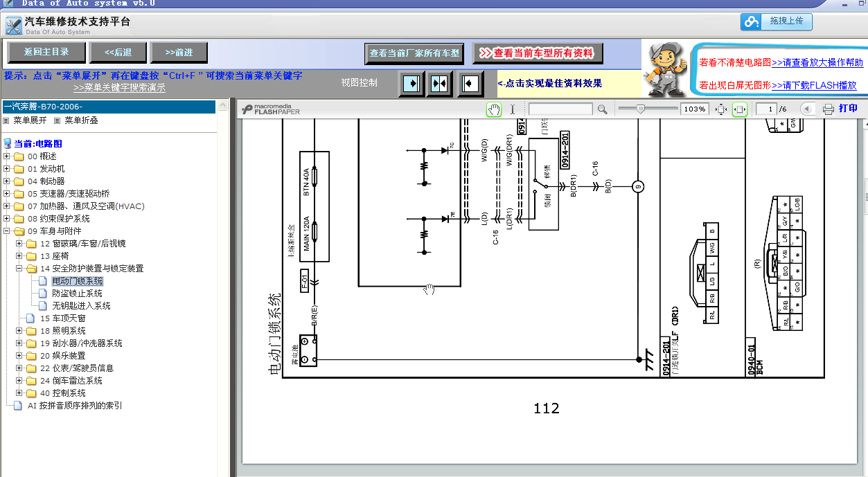This screenshot has width=868, height=477.
Task: Click the FlashPaper search magnifier icon
Action: [x=602, y=109]
